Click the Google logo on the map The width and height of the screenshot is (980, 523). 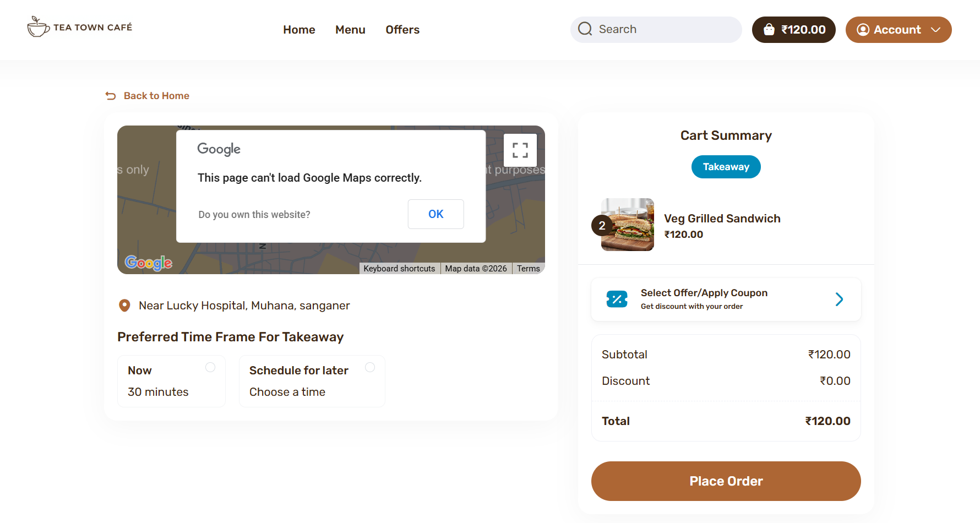149,263
